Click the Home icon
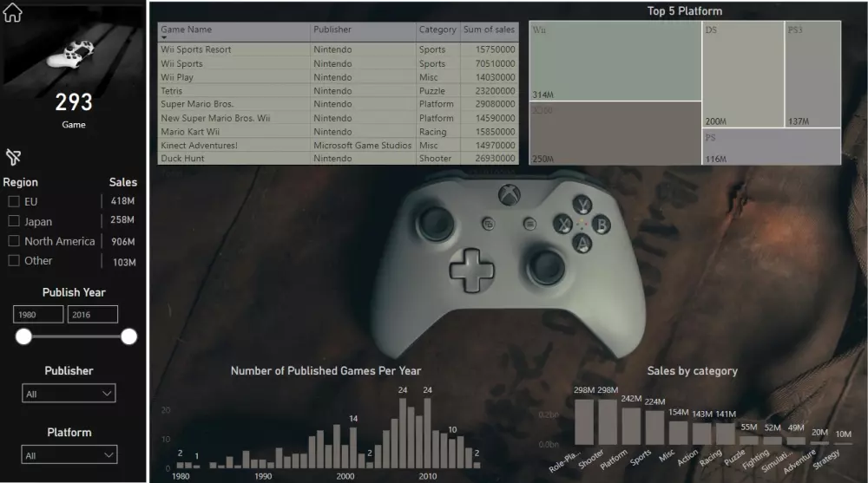Screen dimensions: 868x483 [12, 13]
